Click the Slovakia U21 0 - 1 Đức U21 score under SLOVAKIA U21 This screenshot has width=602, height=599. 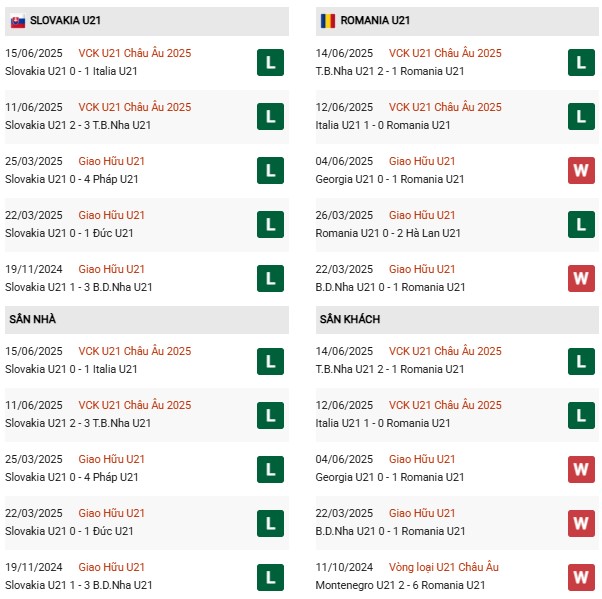(x=69, y=233)
